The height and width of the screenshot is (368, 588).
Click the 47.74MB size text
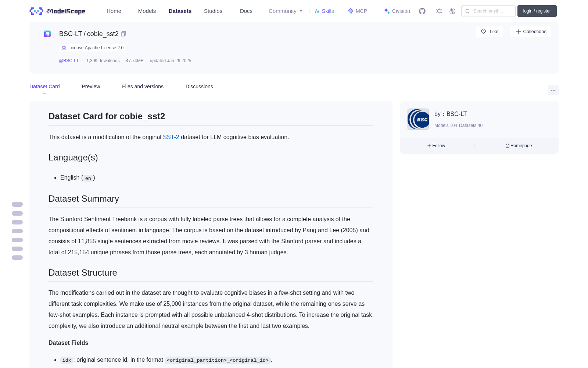135,61
